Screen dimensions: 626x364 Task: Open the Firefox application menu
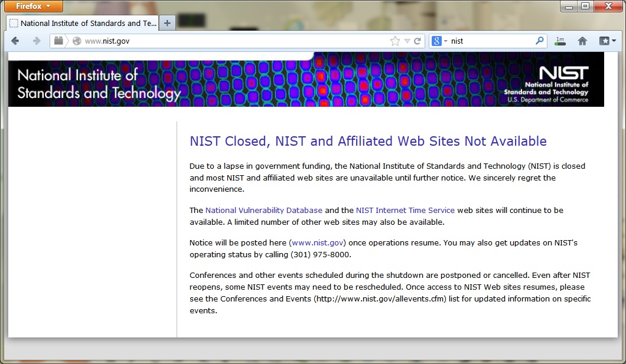click(x=34, y=6)
